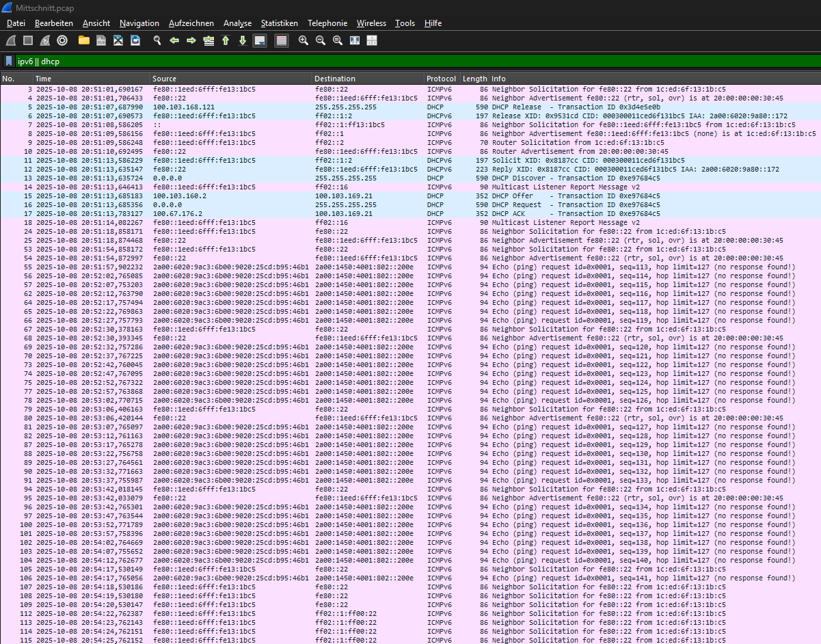Select packet 15 DHCP Offer row
821x644 pixels.
point(410,196)
